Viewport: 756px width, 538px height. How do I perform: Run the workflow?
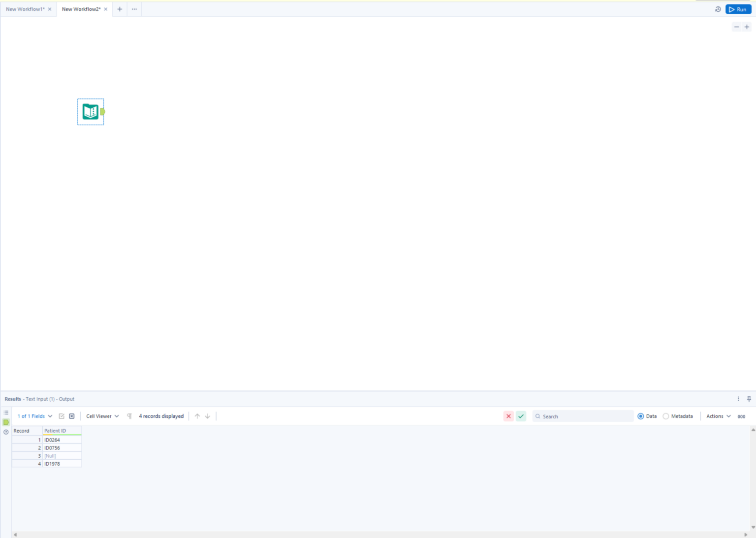click(x=738, y=9)
